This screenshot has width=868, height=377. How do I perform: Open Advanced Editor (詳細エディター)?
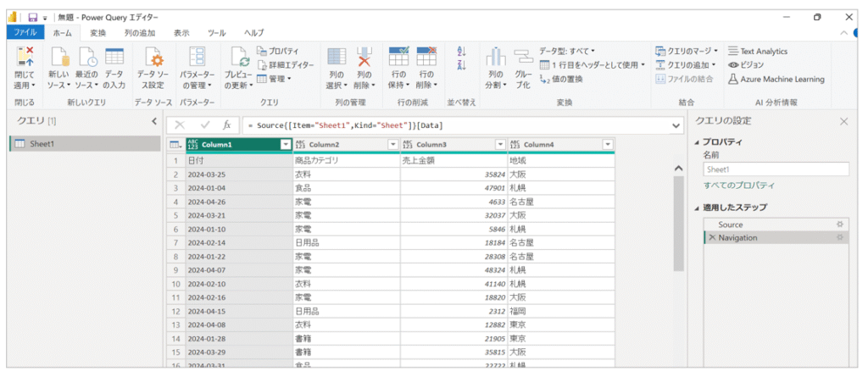coord(285,64)
